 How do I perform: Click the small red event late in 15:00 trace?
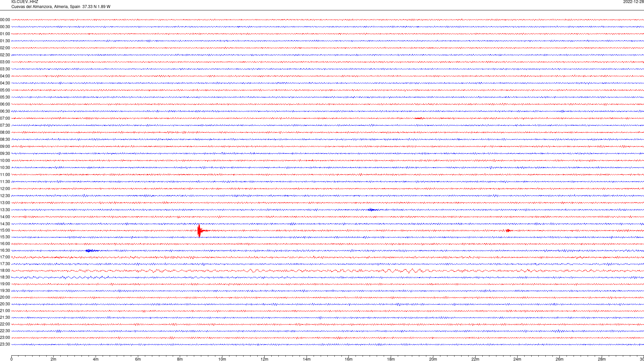[508, 230]
